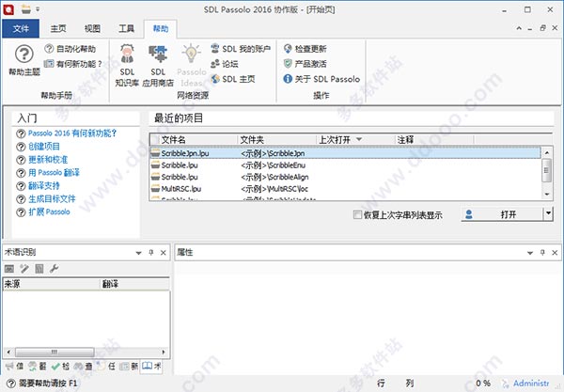This screenshot has height=392, width=564.
Task: Click the 文件名 column header
Action: (197, 139)
